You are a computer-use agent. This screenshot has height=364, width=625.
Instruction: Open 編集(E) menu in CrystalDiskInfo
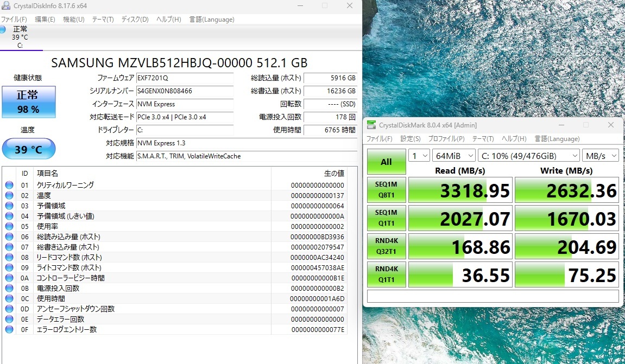(45, 19)
